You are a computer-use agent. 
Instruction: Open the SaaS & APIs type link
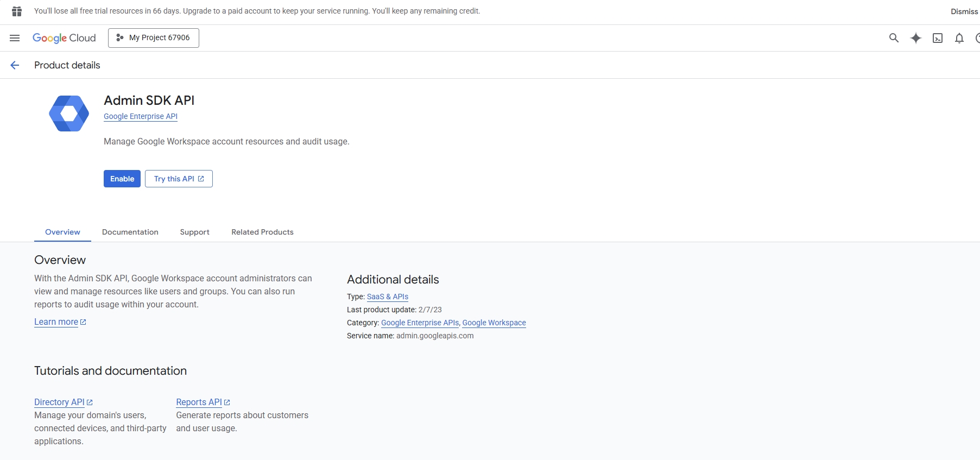(x=387, y=297)
